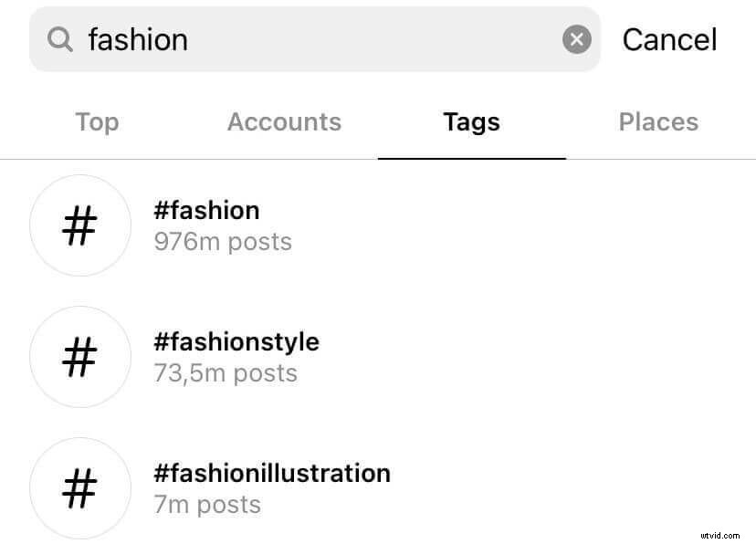The image size is (756, 544).
Task: Select the active Tags tab
Action: [471, 121]
